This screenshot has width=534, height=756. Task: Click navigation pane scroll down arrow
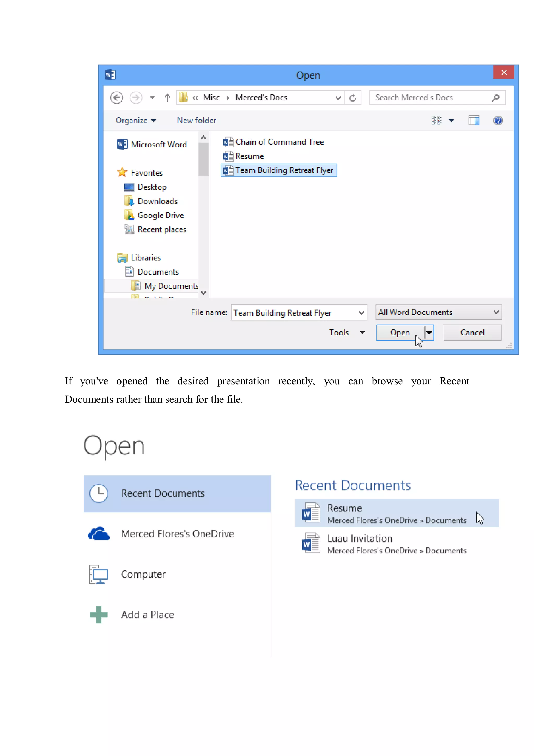coord(203,293)
